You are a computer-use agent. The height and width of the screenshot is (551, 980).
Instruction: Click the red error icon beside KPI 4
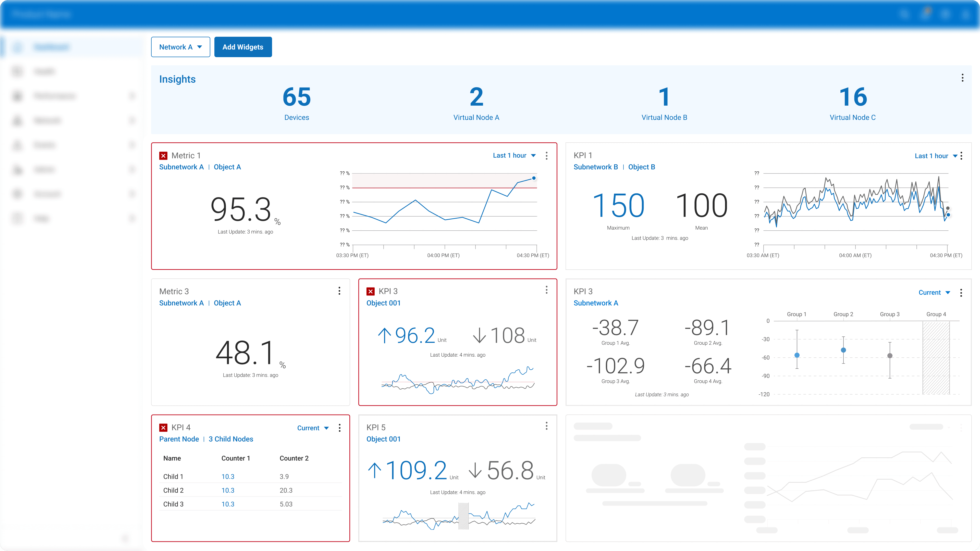pos(163,428)
